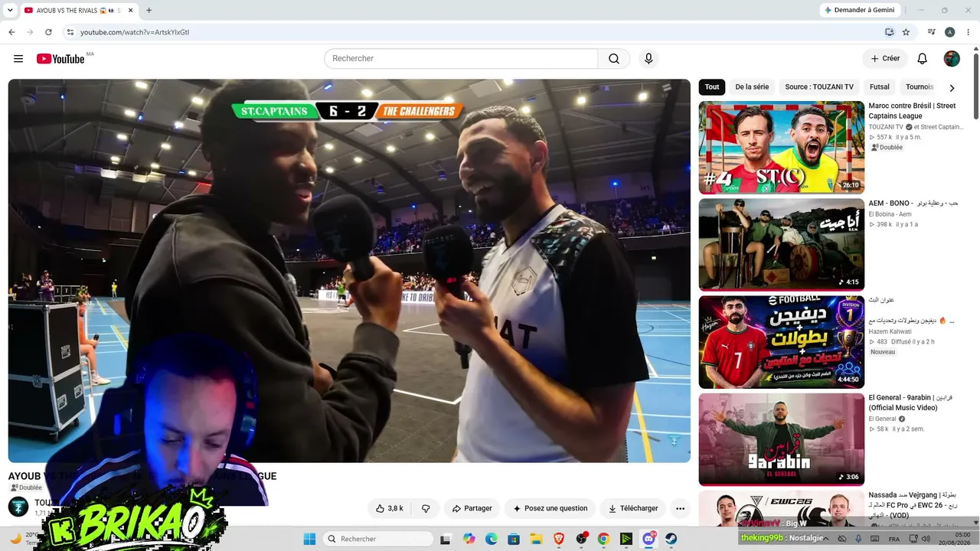
Task: Go back to the previous page
Action: click(11, 32)
